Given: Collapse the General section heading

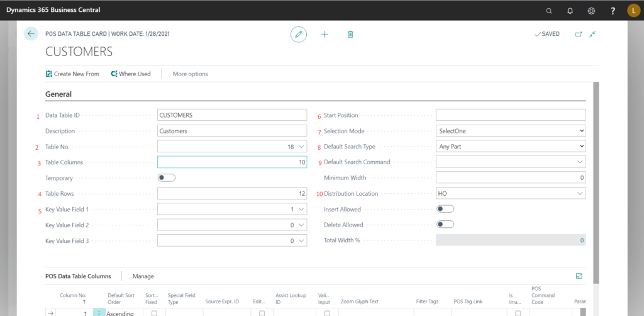Looking at the screenshot, I should (58, 94).
